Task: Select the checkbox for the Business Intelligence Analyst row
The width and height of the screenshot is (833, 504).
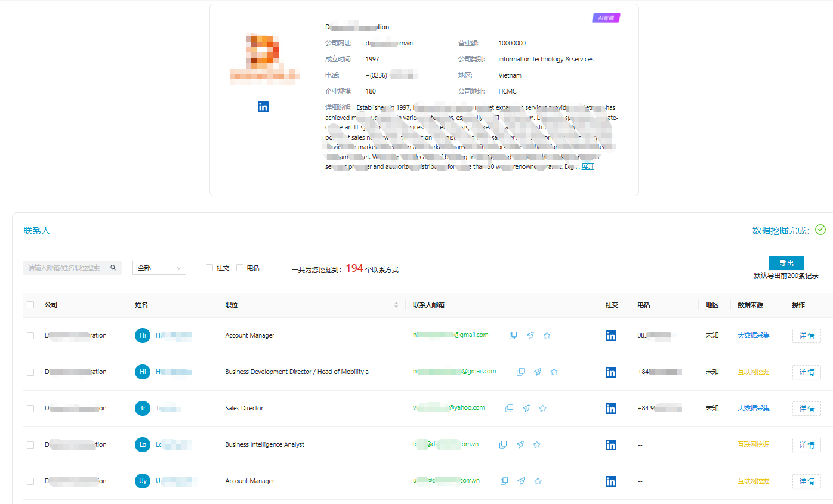Action: pos(30,445)
